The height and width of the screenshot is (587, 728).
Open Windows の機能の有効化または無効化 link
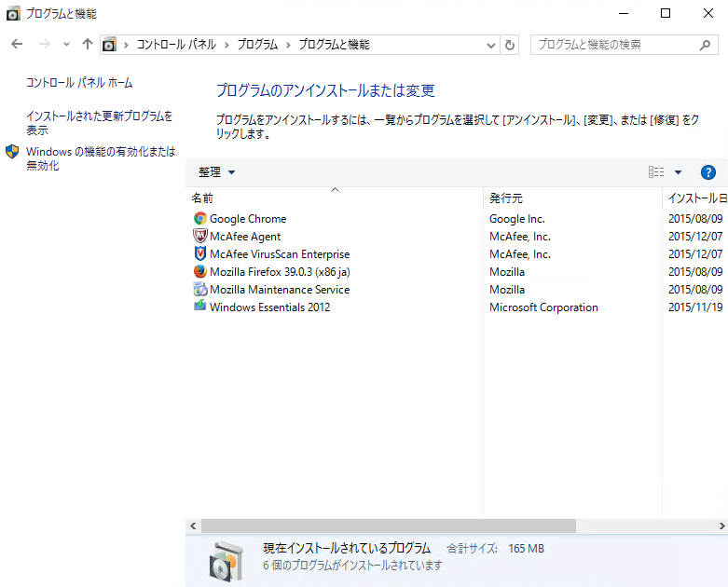[x=101, y=158]
